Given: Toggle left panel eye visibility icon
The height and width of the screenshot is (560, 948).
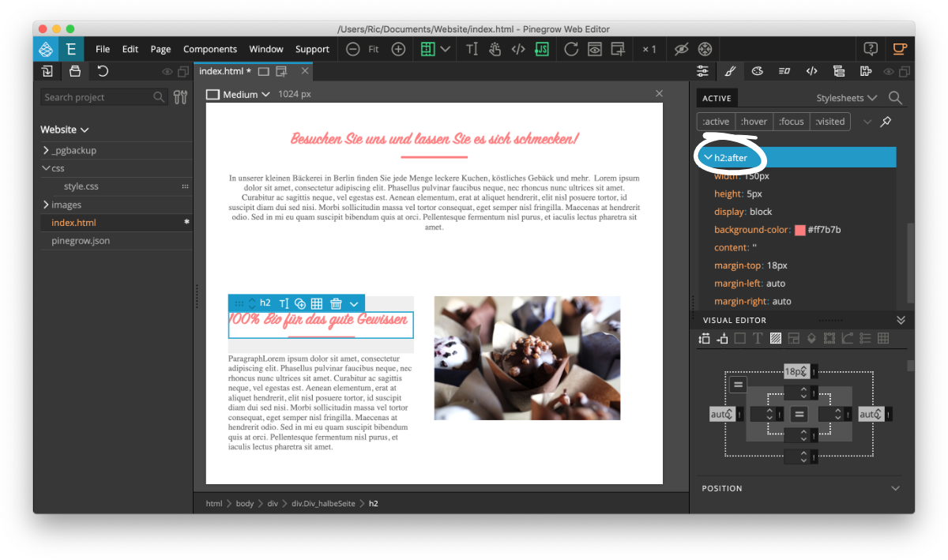Looking at the screenshot, I should (167, 72).
